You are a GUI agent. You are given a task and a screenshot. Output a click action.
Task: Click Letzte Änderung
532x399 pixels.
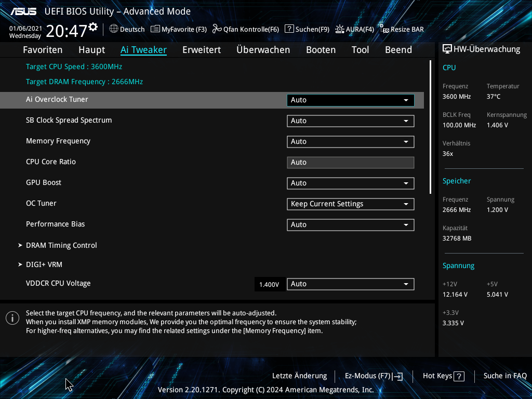tap(300, 376)
